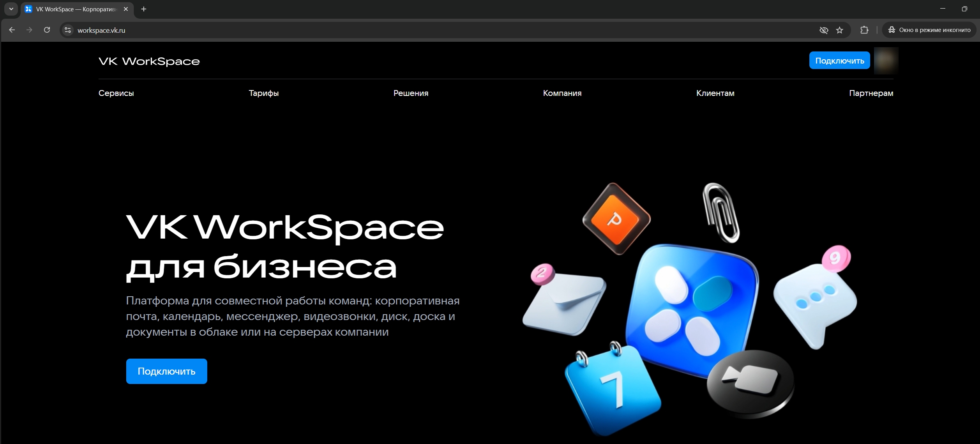Click the hero Подключить button
Screen dimensions: 980x444
tap(166, 371)
